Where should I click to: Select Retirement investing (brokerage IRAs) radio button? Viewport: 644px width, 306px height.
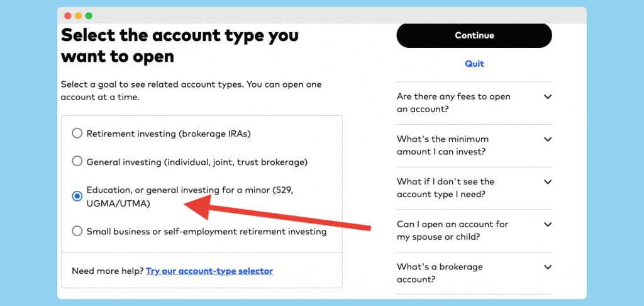click(x=77, y=133)
